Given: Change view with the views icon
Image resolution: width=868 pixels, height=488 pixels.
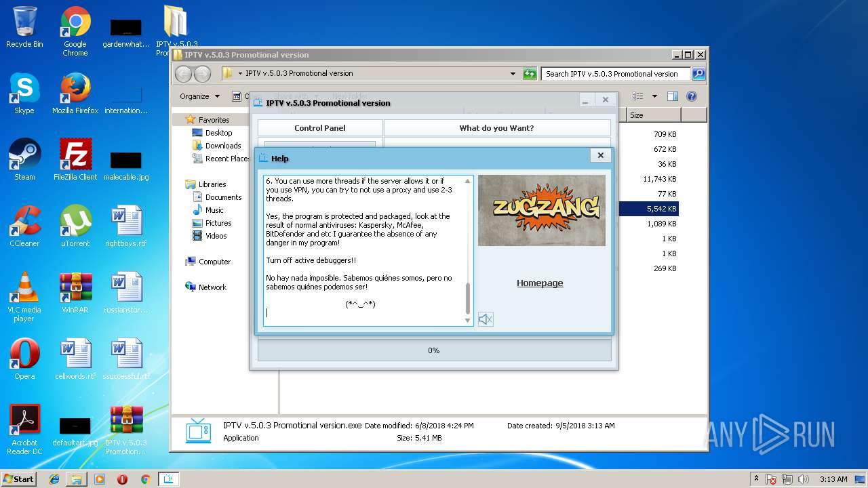Looking at the screenshot, I should click(x=639, y=96).
